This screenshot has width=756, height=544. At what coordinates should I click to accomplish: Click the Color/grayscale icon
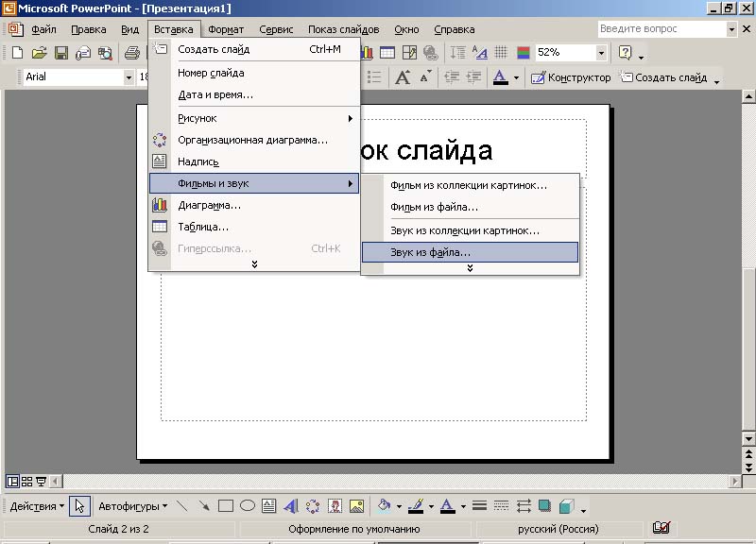[x=524, y=53]
